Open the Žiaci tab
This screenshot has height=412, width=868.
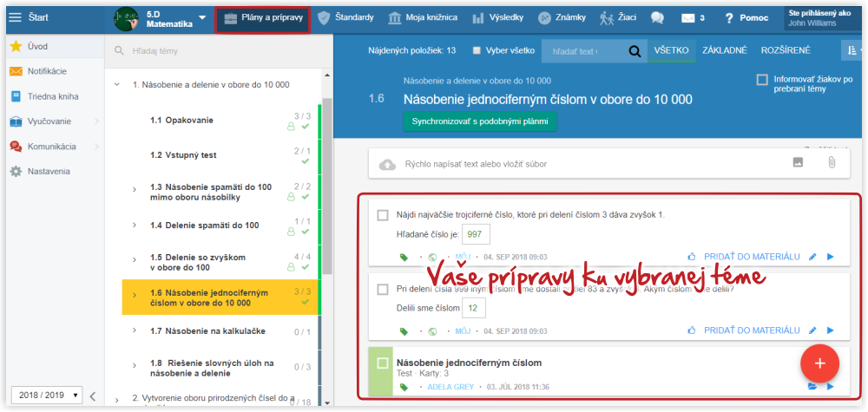coord(618,17)
